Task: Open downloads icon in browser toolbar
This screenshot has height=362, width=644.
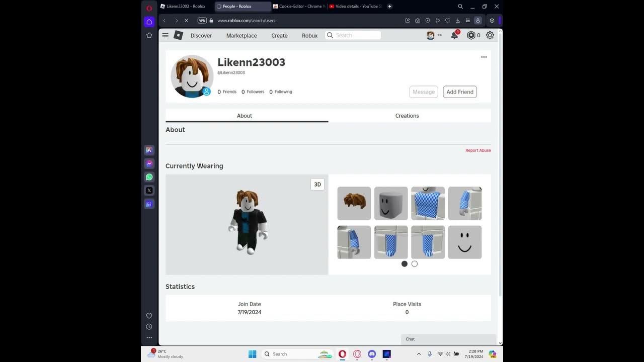Action: pos(458,21)
